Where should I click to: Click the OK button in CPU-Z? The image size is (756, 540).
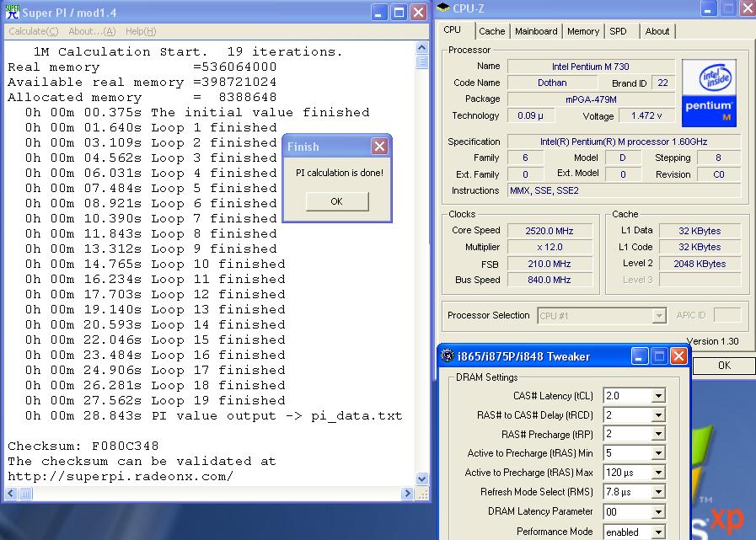(724, 366)
